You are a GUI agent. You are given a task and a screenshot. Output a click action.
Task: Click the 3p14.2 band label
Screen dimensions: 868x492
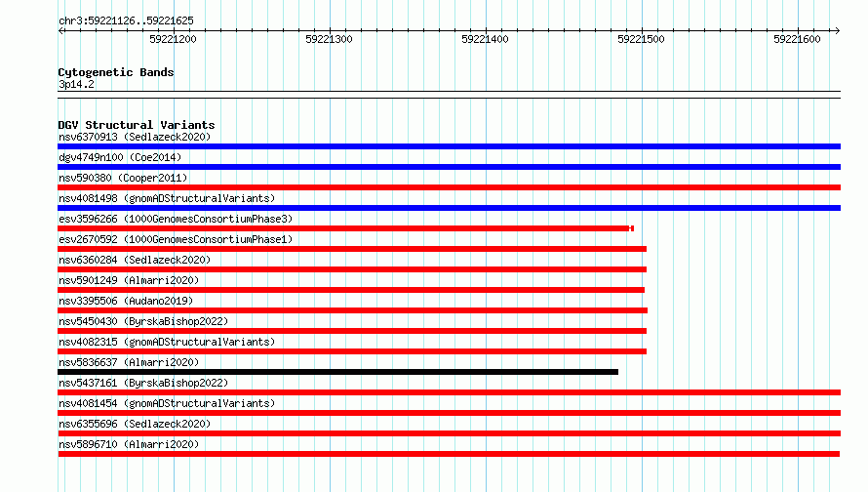tap(76, 84)
